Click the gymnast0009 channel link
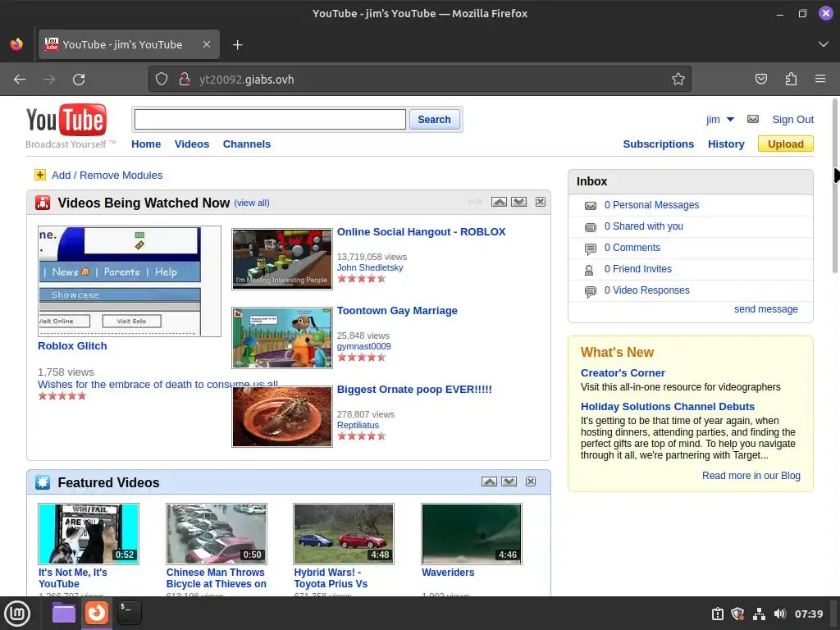840x630 pixels. [363, 347]
